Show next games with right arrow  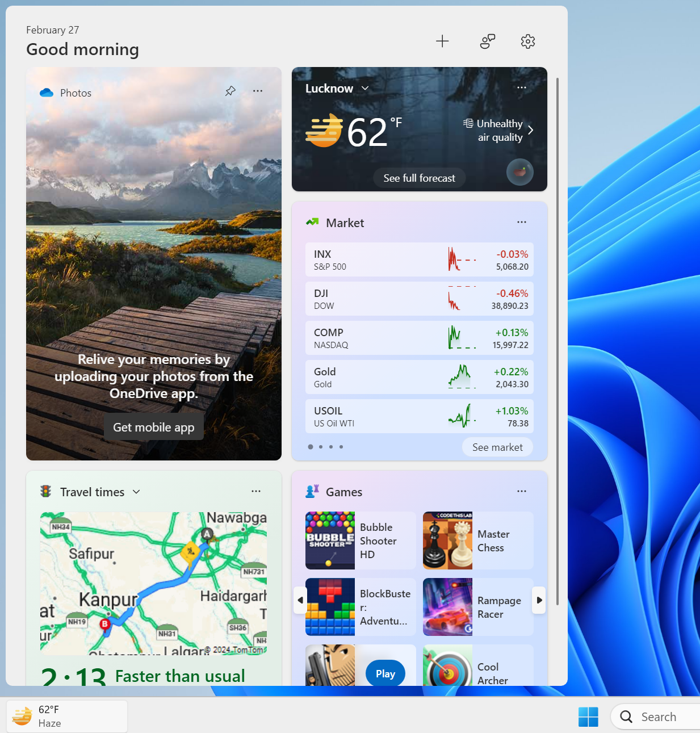[x=539, y=600]
